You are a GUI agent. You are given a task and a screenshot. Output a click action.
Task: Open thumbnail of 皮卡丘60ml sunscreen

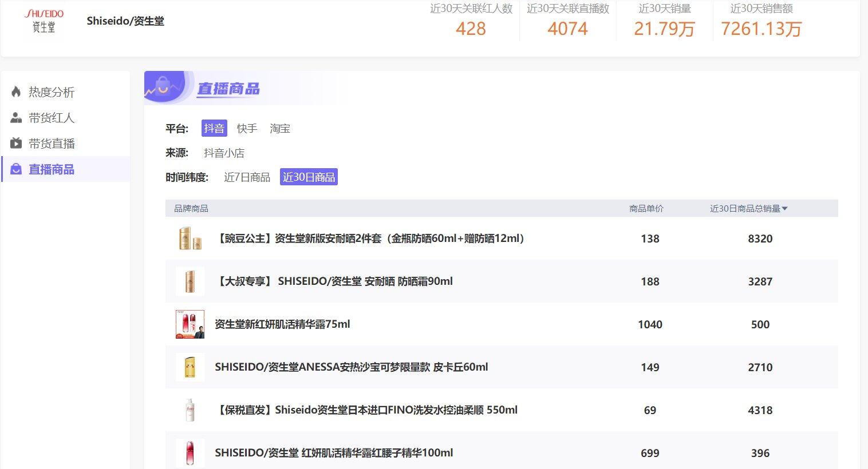[x=190, y=367]
